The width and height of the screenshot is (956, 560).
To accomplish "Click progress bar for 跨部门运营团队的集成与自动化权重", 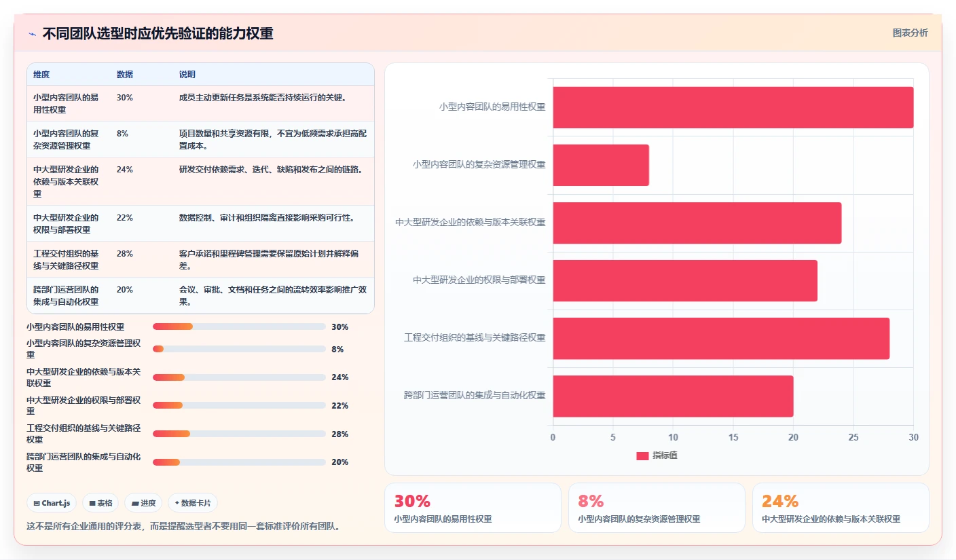I will (239, 462).
